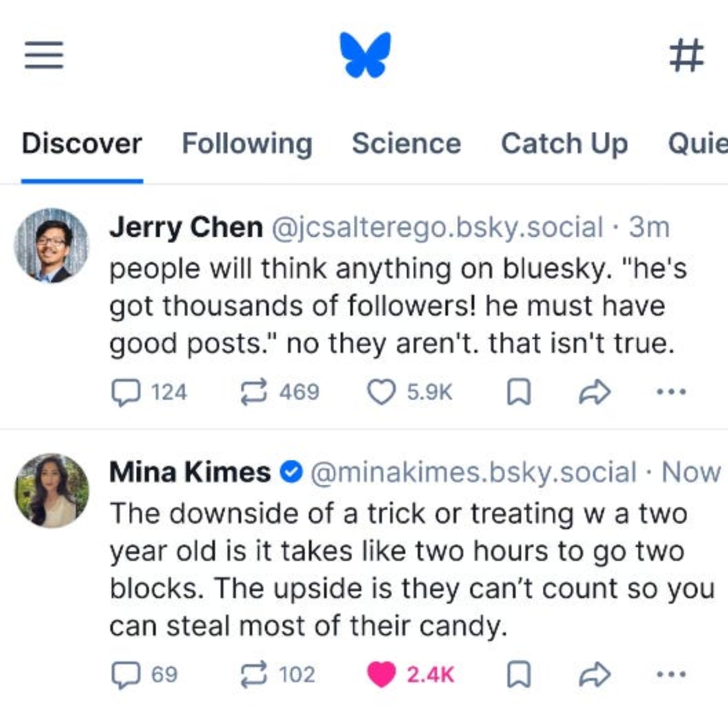Unlike Mina Kimes's post
This screenshot has width=728, height=708.
[381, 674]
